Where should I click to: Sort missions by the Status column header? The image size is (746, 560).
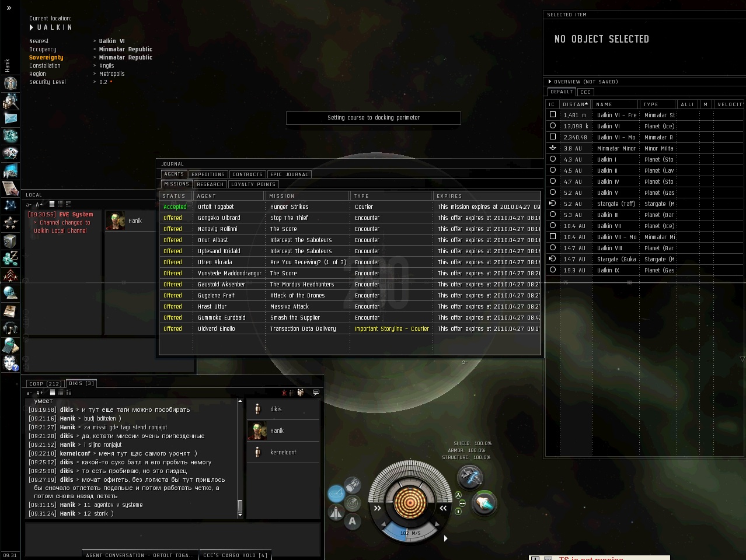175,196
